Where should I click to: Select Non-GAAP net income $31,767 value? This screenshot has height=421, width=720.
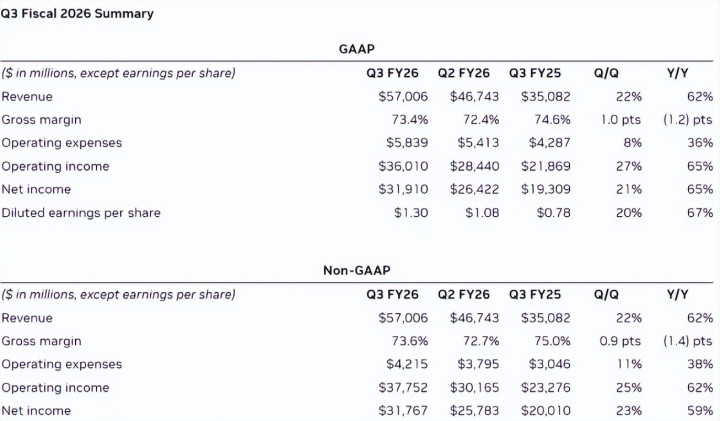click(401, 410)
